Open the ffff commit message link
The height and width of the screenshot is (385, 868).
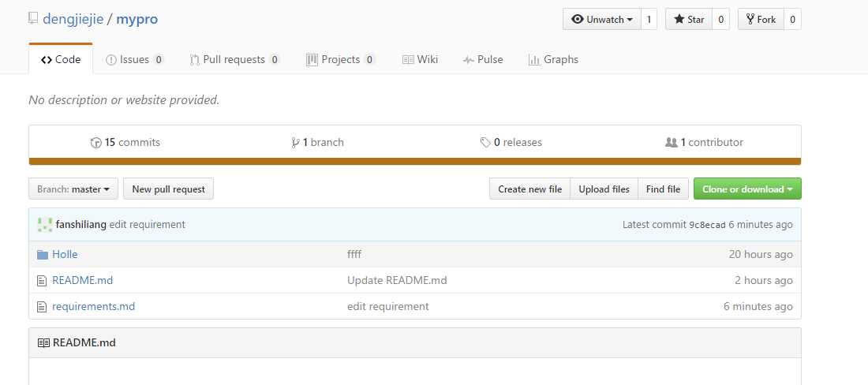[x=354, y=255]
